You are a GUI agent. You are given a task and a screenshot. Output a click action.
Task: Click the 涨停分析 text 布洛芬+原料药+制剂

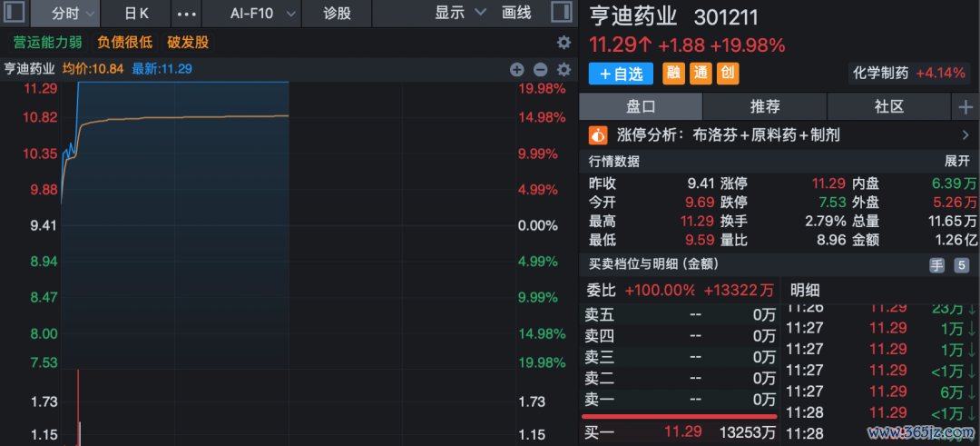pyautogui.click(x=766, y=134)
